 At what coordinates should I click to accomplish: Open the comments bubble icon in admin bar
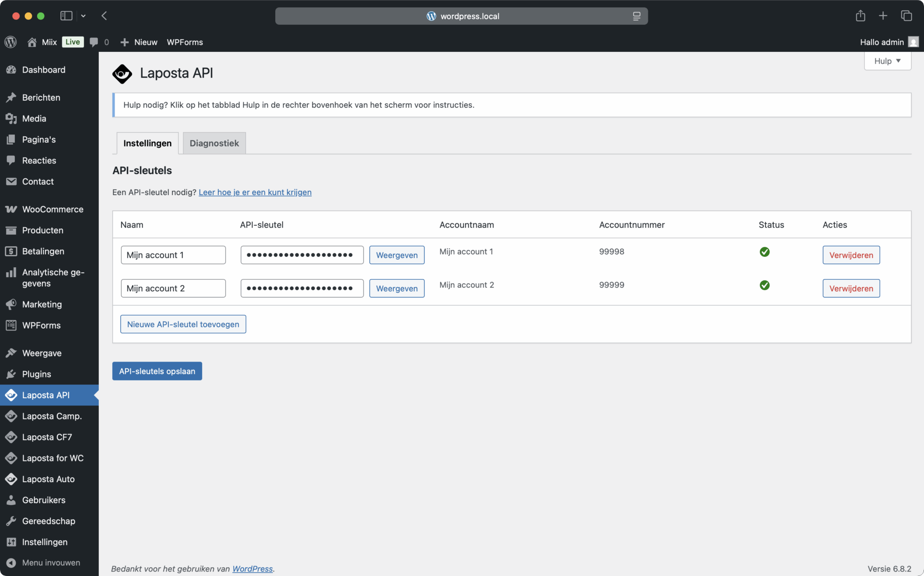(94, 42)
